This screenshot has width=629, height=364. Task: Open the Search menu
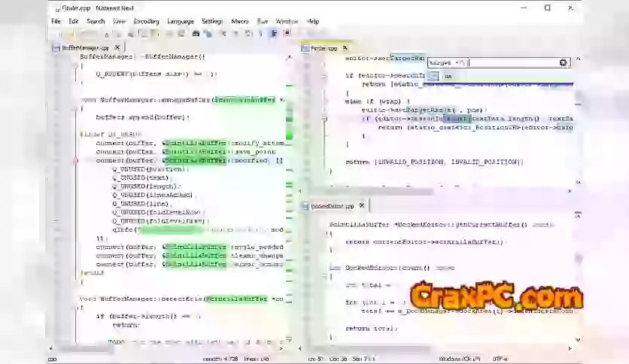click(96, 21)
